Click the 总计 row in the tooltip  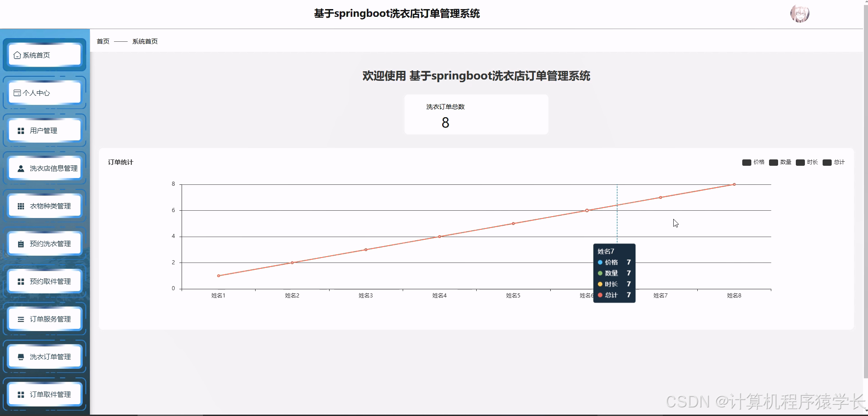614,295
